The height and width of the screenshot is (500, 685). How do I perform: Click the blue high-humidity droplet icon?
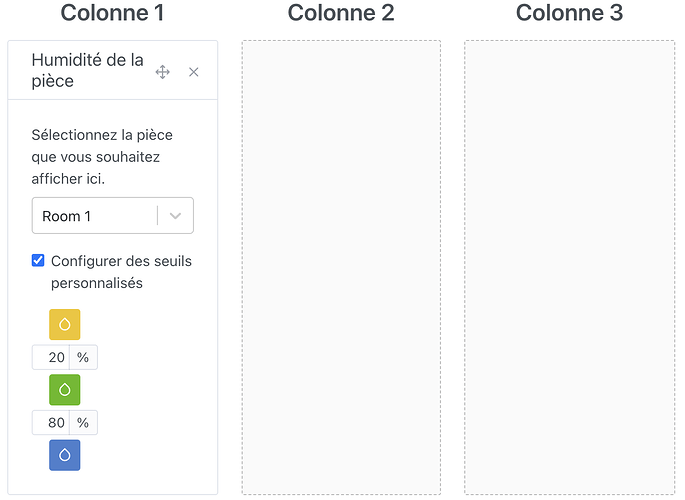tap(65, 455)
